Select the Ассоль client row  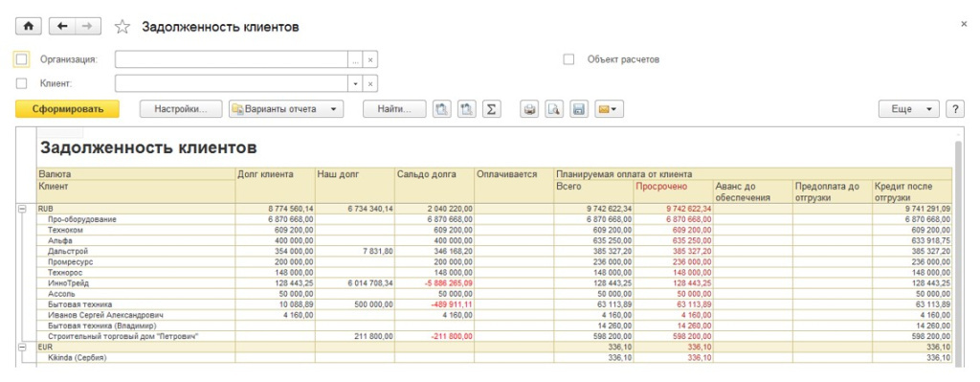(494, 293)
